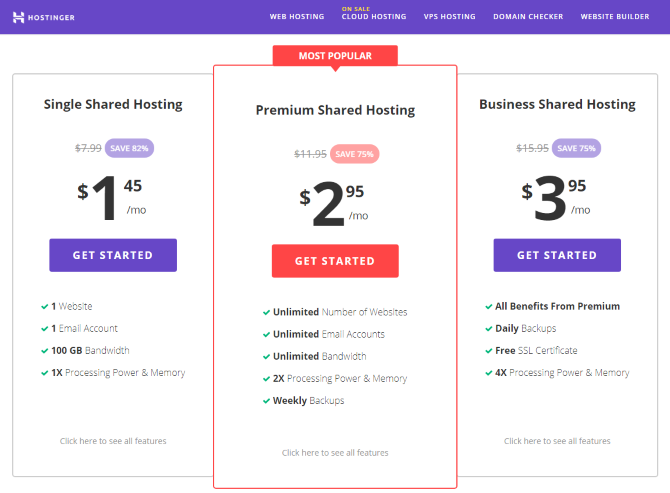Viewport: 670px width, 493px height.
Task: Go to Cloud Hosting page
Action: point(374,17)
